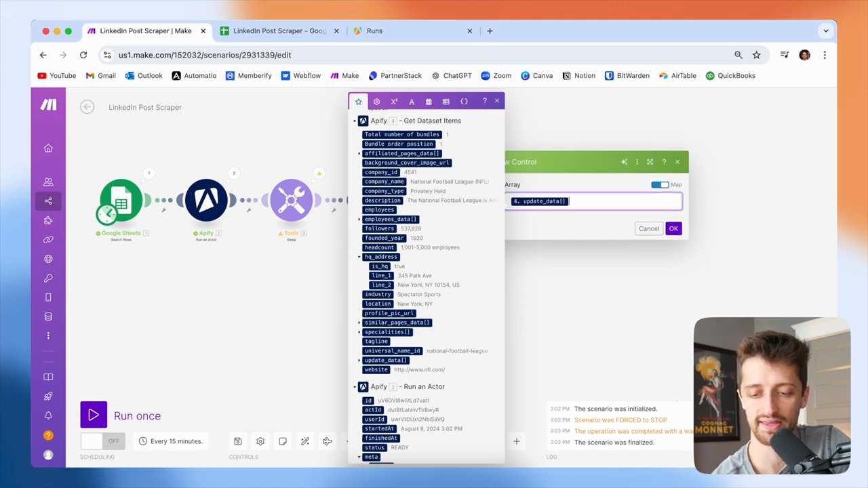Click the AI sparkle icon in Flow Control header
The image size is (868, 488).
[x=624, y=162]
